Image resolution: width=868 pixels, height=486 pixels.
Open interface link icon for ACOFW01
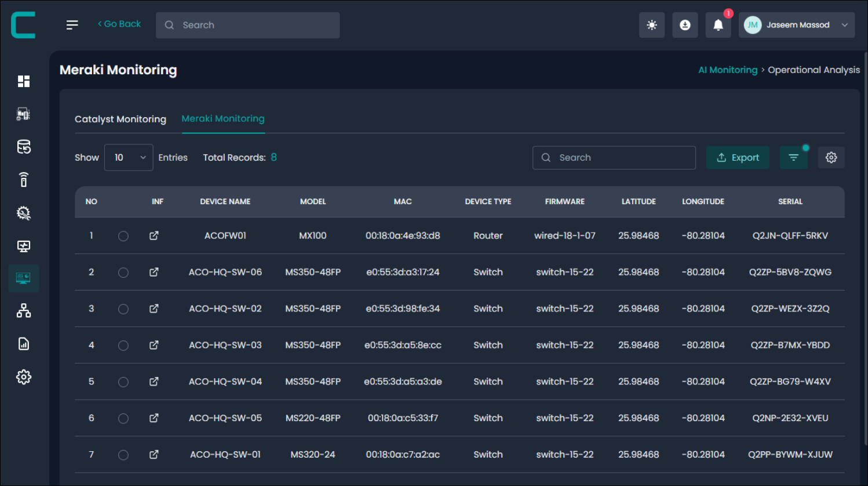click(154, 235)
